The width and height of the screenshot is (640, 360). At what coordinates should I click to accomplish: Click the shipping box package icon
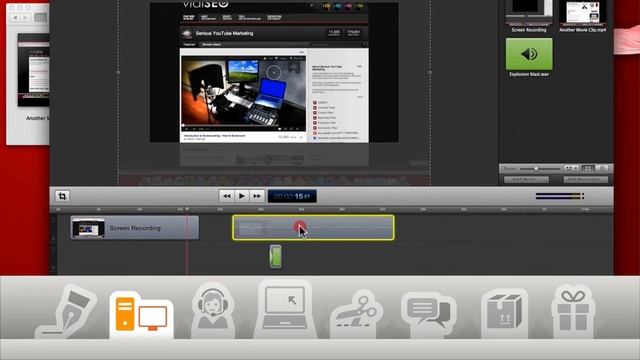504,313
